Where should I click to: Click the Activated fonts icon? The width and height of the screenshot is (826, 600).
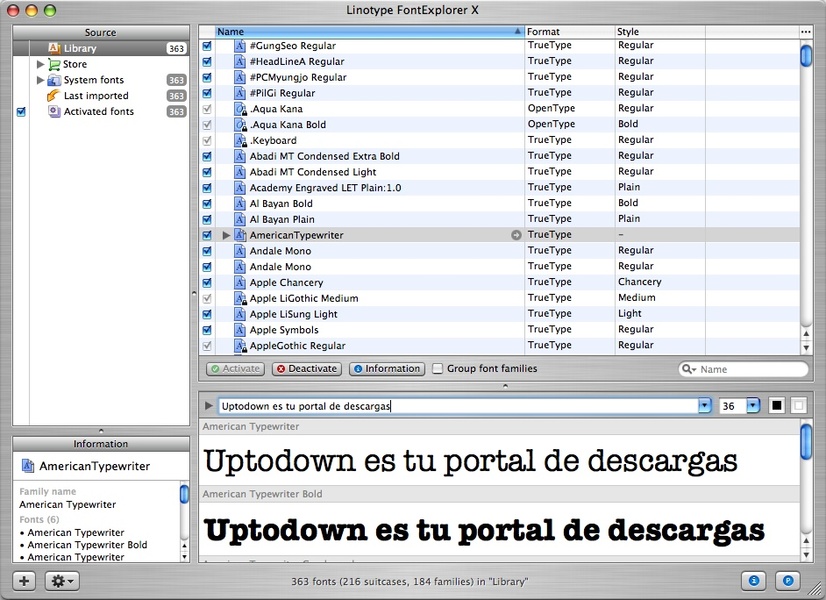click(55, 112)
